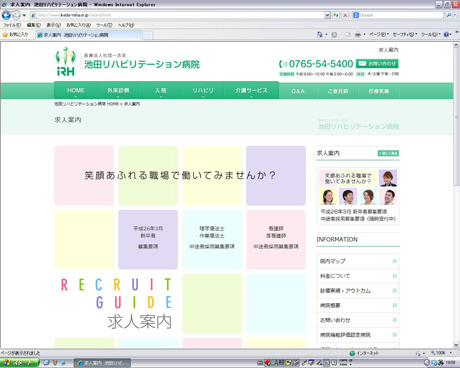Click the third quick launch icon on taskbar

coord(63,362)
